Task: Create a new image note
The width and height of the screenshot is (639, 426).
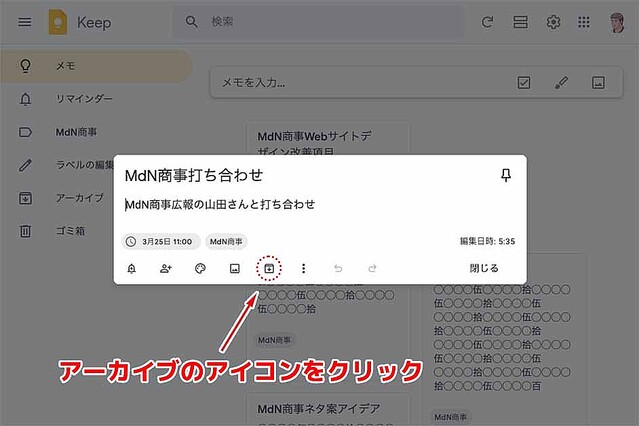Action: (x=598, y=83)
